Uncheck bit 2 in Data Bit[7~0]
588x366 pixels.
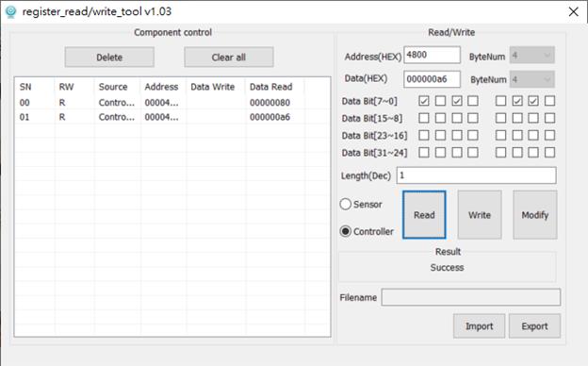tap(517, 101)
